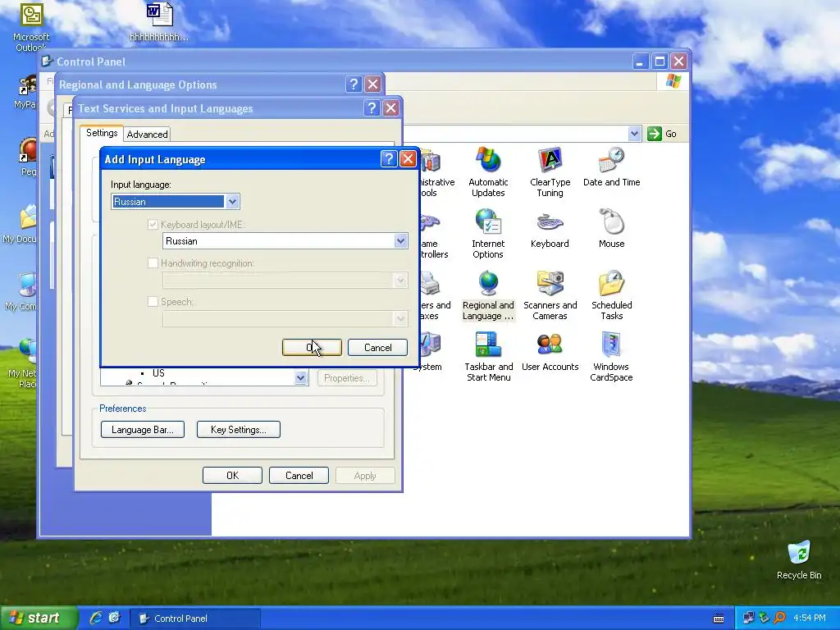The height and width of the screenshot is (630, 840).
Task: Click Cancel in Text Services dialog
Action: (299, 475)
